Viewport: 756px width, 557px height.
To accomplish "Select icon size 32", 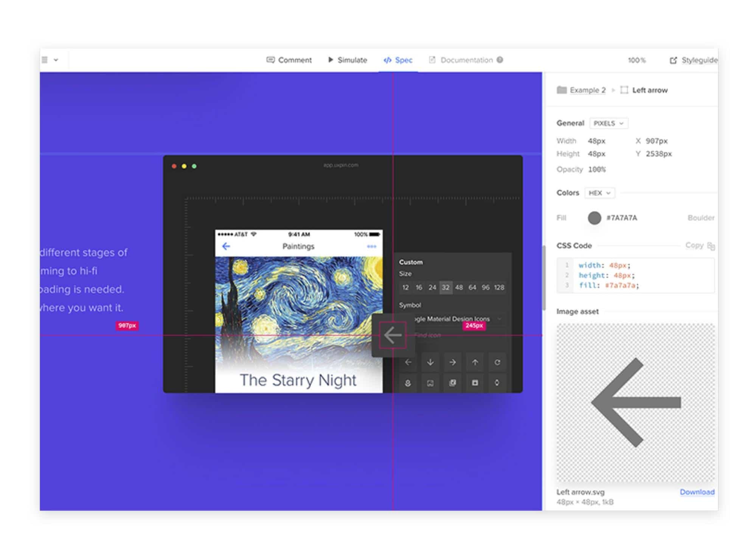I will click(x=446, y=288).
